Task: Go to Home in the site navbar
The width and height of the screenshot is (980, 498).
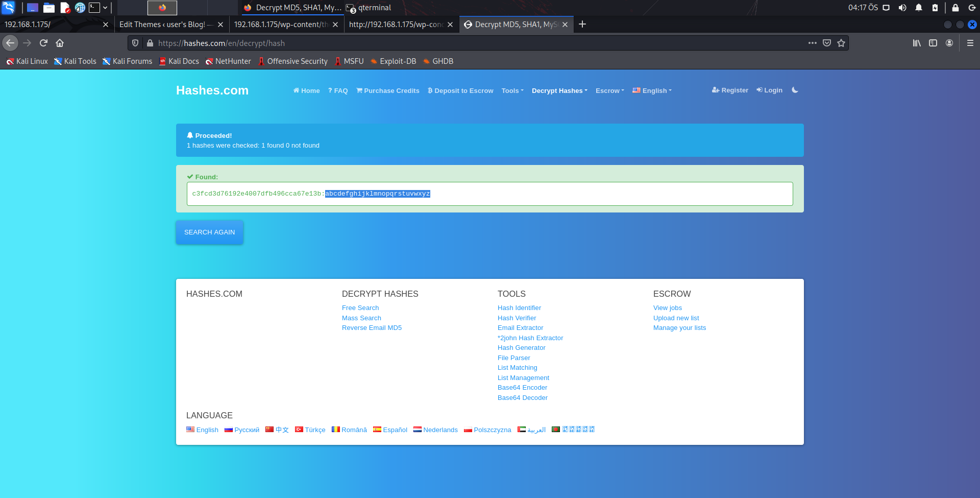Action: [x=306, y=91]
